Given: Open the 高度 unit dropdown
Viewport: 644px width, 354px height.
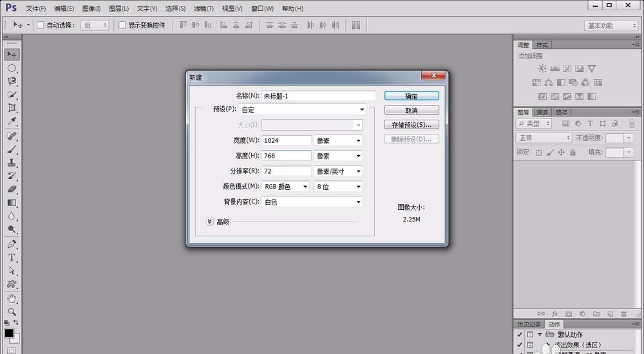Looking at the screenshot, I should pos(339,156).
